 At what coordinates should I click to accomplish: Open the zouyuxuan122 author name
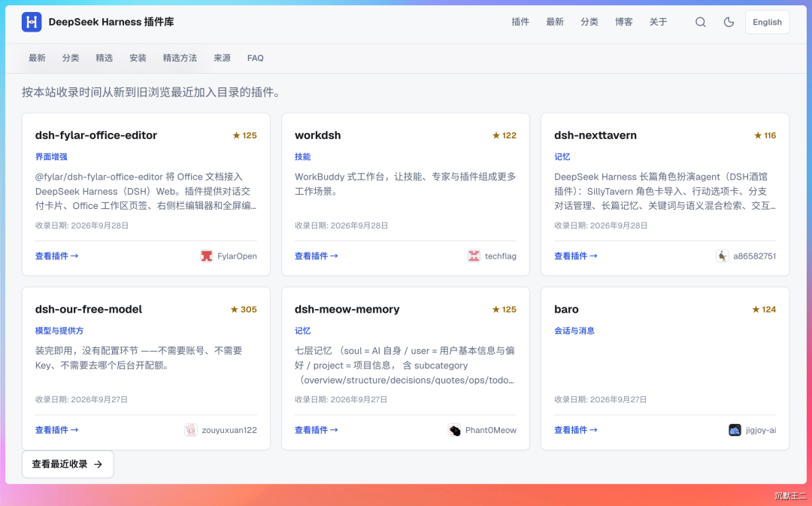tap(229, 430)
